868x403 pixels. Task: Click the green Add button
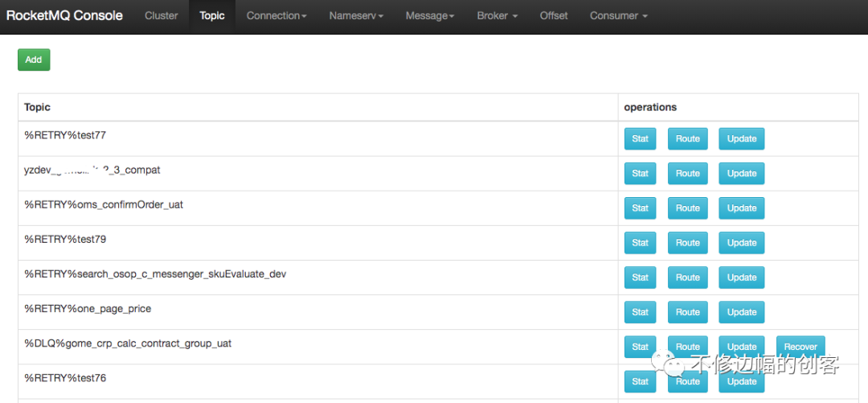pos(34,60)
